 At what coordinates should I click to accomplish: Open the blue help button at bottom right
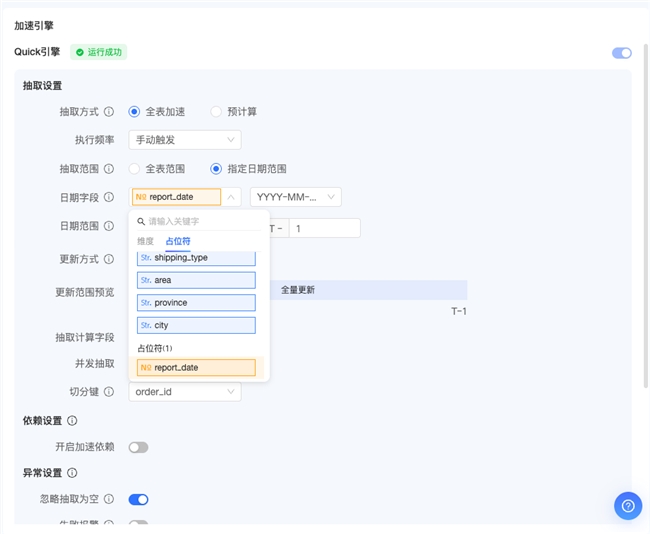627,506
